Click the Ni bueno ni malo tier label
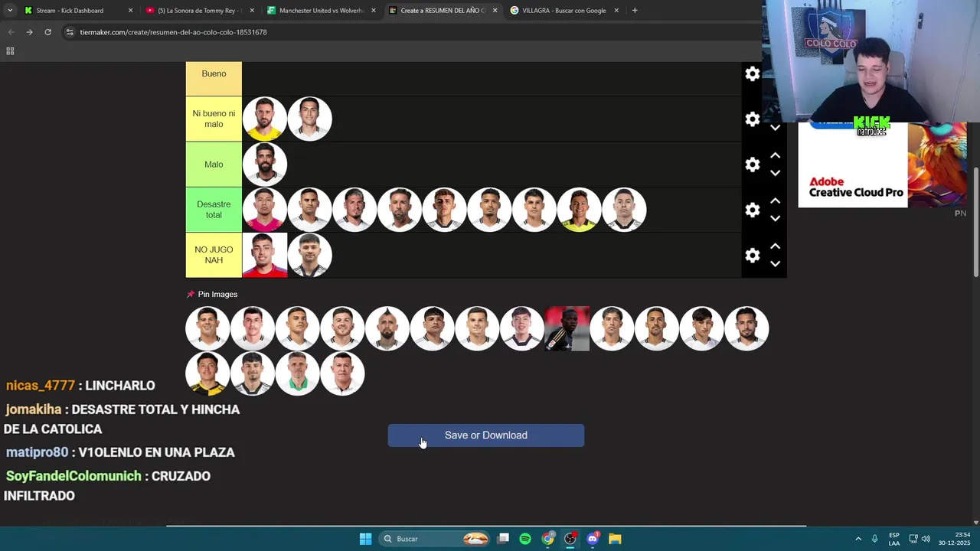The height and width of the screenshot is (551, 980). (x=214, y=119)
